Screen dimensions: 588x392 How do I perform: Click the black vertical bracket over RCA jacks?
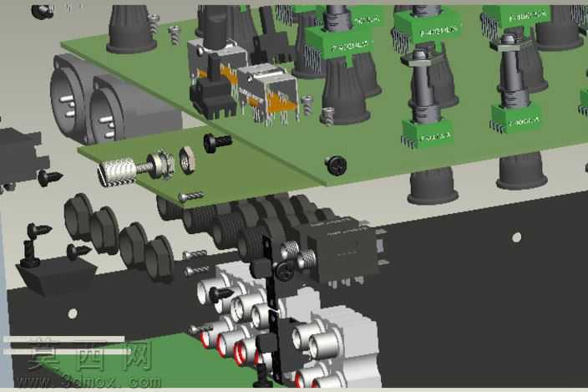275,312
